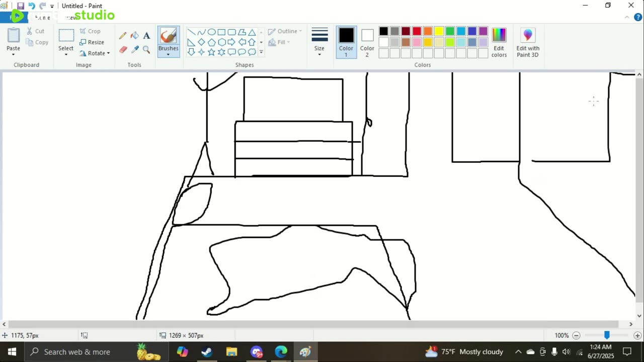Select the Magnifier tool
644x362 pixels.
[x=146, y=49]
